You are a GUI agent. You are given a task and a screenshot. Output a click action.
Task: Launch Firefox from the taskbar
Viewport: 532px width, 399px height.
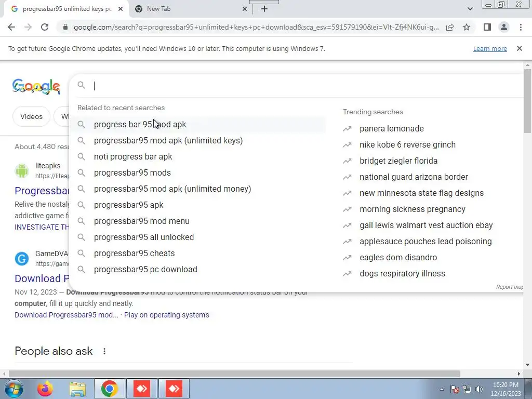point(45,389)
